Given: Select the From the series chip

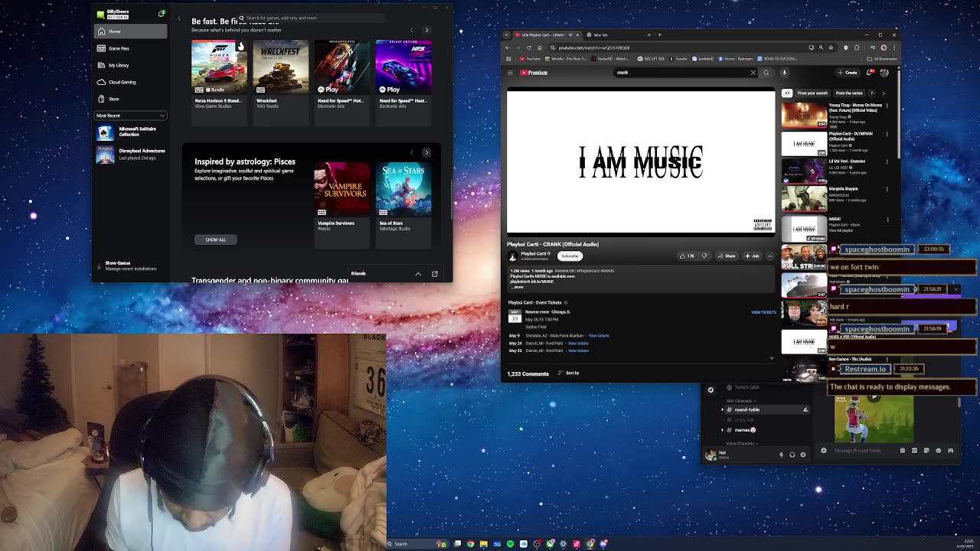Looking at the screenshot, I should click(849, 93).
